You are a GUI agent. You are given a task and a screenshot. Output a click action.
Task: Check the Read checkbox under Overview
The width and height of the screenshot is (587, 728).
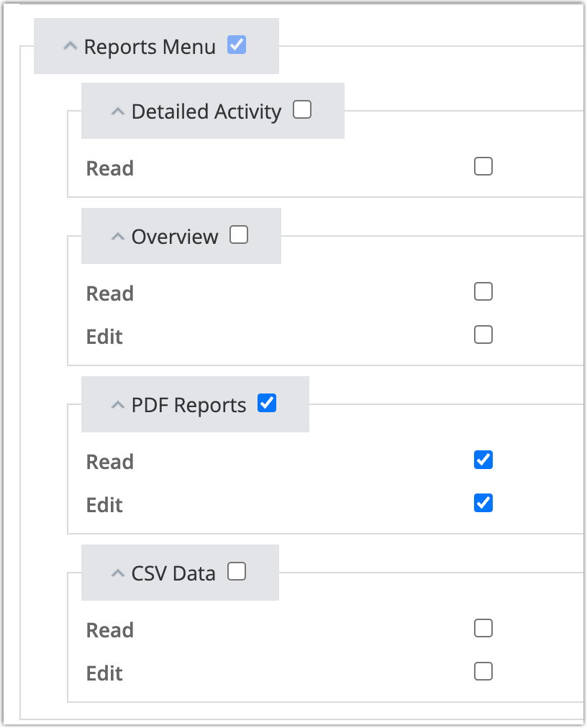pyautogui.click(x=483, y=291)
